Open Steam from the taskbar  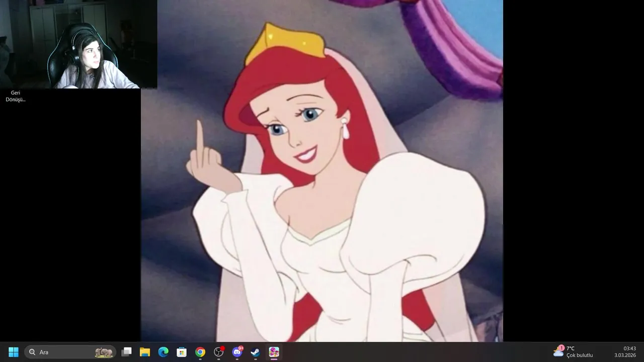[x=256, y=352]
